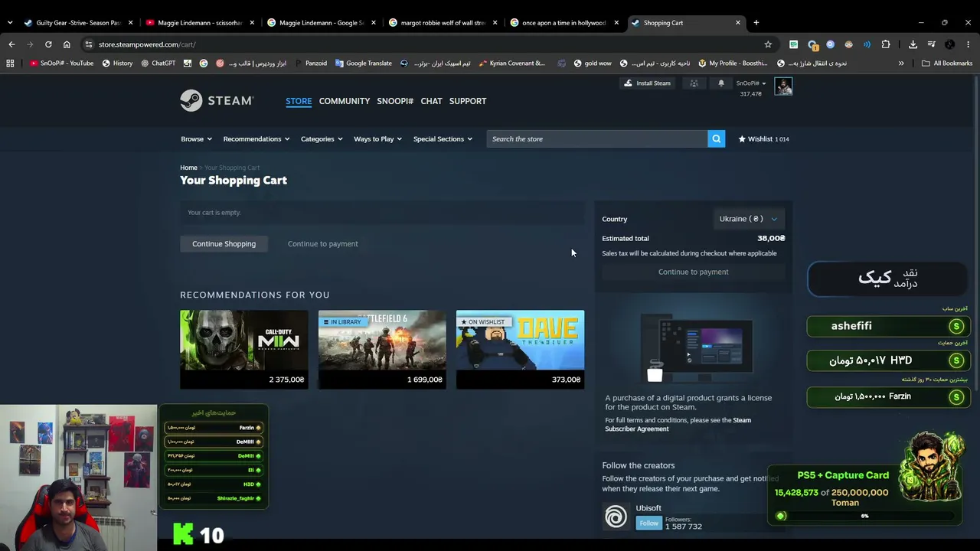Click the Continue Shopping button
Screen dimensions: 980x551
[x=224, y=243]
